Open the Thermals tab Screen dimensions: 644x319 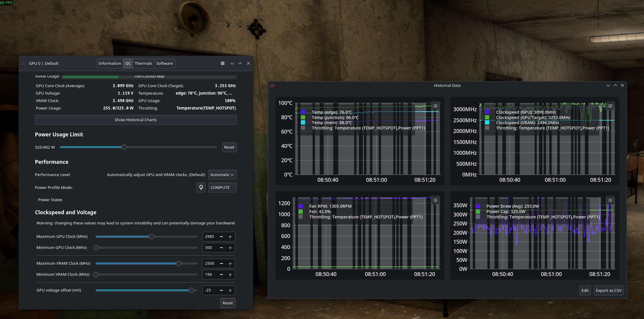(x=143, y=63)
